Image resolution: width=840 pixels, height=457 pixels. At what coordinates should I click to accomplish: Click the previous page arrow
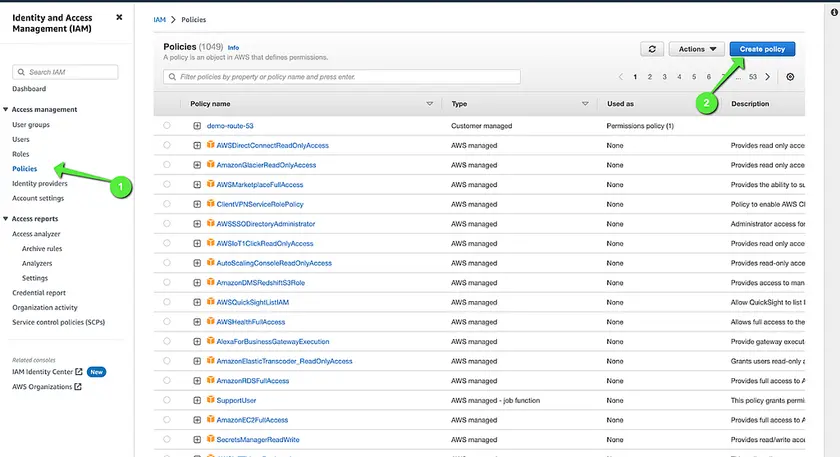(x=621, y=77)
